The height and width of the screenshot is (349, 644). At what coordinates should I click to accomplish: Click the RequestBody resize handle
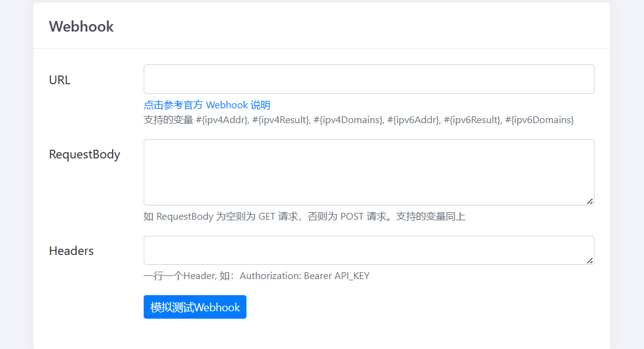[x=590, y=200]
